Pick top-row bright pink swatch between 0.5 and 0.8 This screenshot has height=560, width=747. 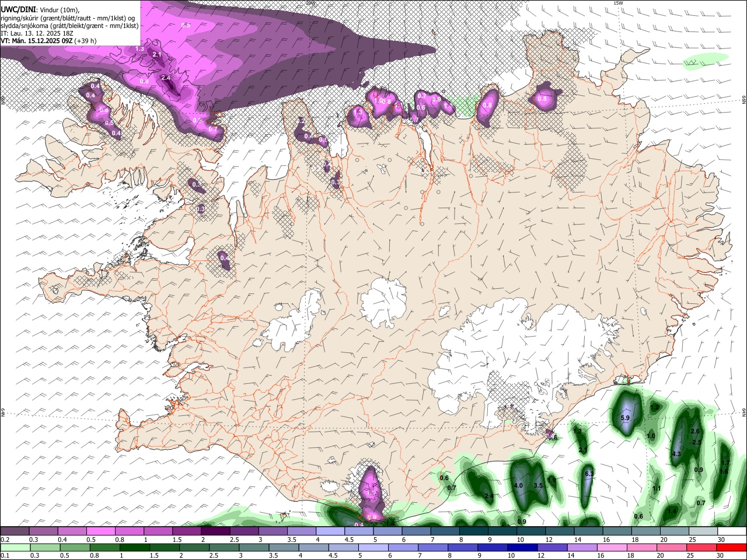tap(100, 531)
